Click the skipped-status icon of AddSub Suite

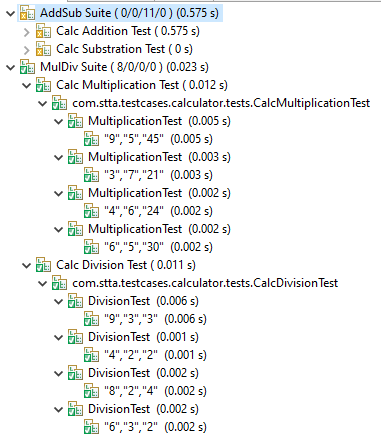(x=27, y=13)
